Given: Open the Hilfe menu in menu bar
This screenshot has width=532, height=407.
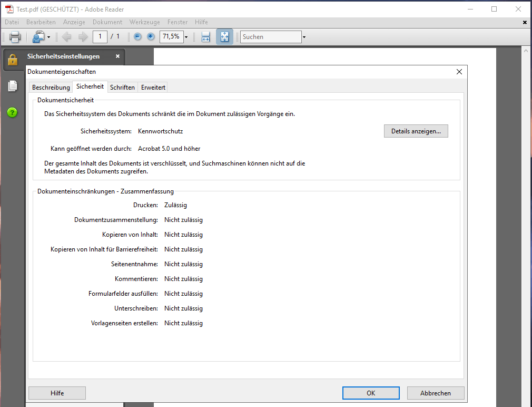Looking at the screenshot, I should click(x=201, y=22).
